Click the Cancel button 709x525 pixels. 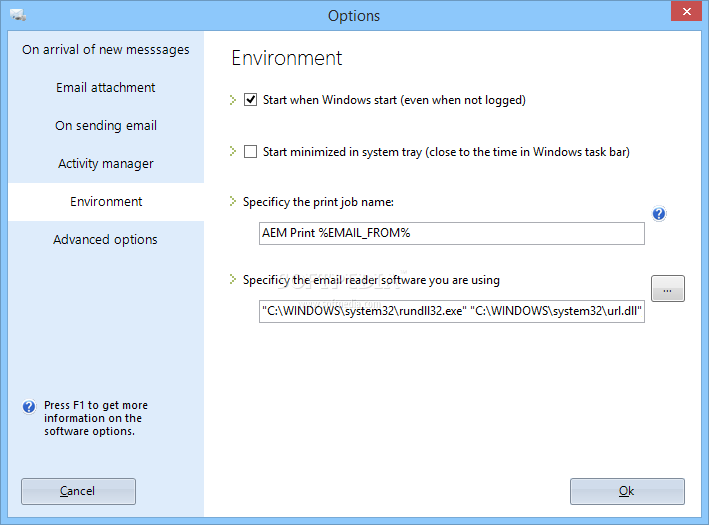[78, 491]
